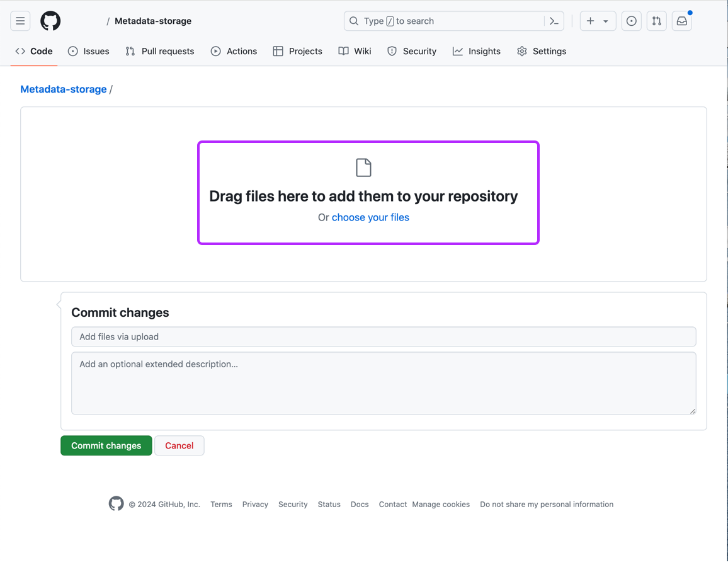Click the choose your files link

pyautogui.click(x=370, y=217)
